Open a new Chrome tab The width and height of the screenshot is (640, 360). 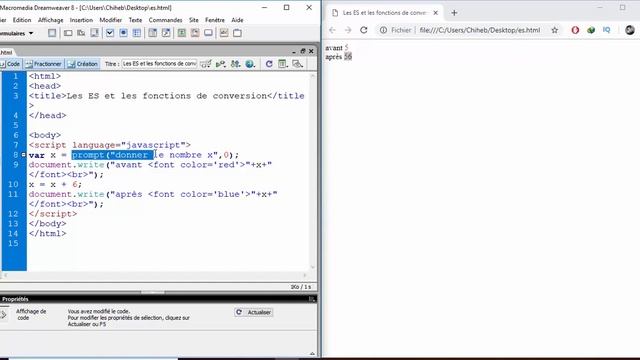click(454, 13)
